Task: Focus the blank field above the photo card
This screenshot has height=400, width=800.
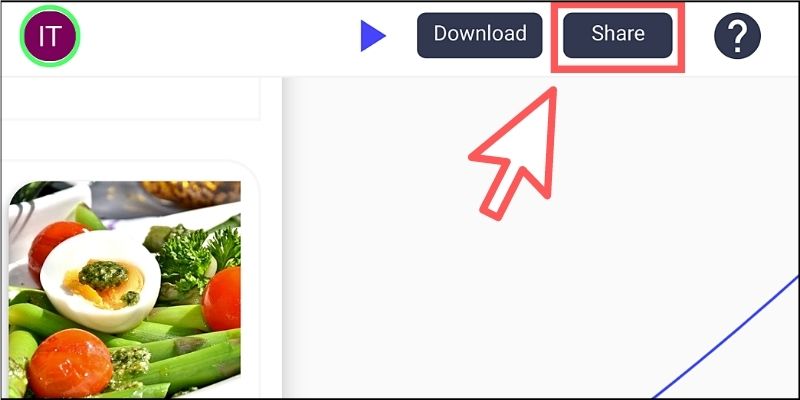Action: pos(131,98)
